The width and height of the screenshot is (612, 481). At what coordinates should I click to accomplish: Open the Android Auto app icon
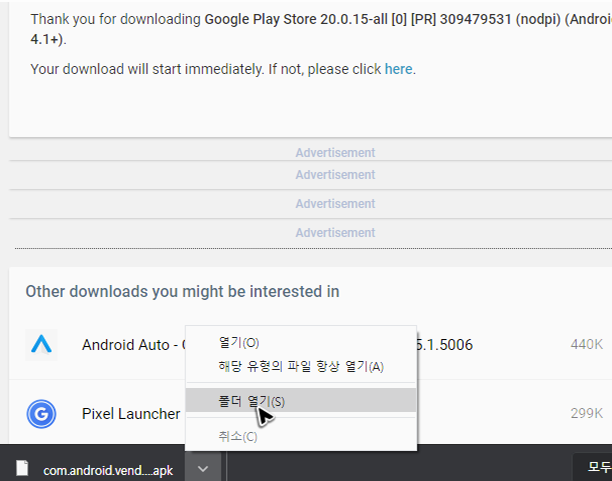pos(41,344)
